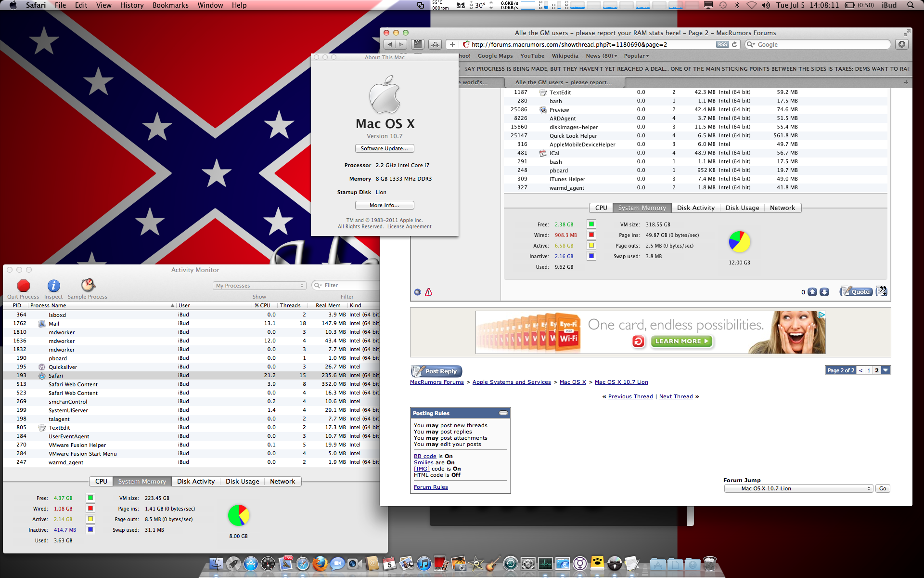Switch to Disk Activity tab in Activity Monitor

(x=196, y=481)
